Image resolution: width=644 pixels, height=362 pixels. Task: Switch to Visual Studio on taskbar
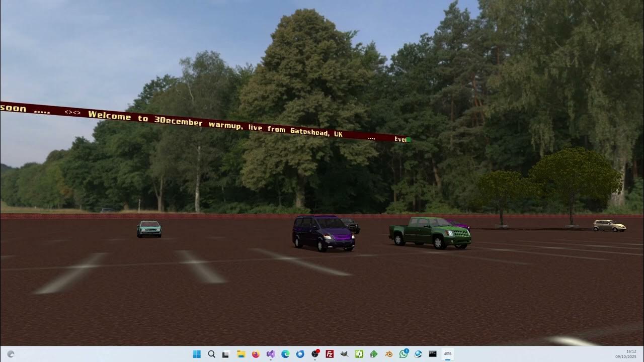pos(270,354)
